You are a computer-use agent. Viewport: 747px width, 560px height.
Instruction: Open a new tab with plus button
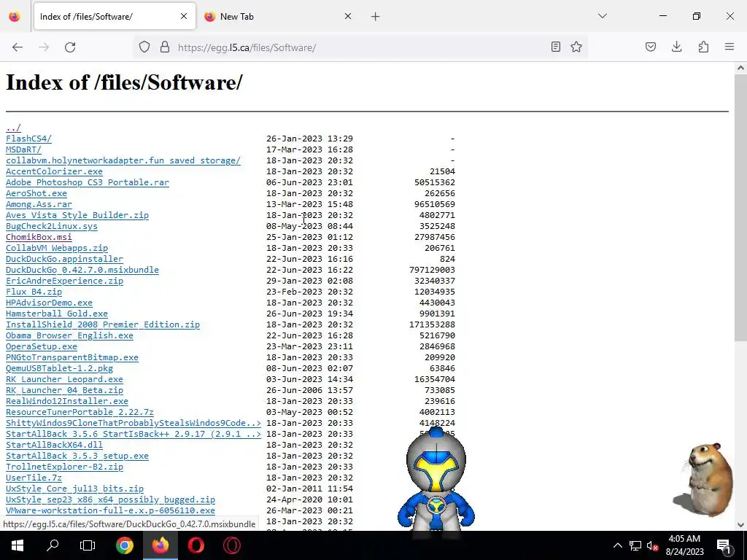(376, 17)
